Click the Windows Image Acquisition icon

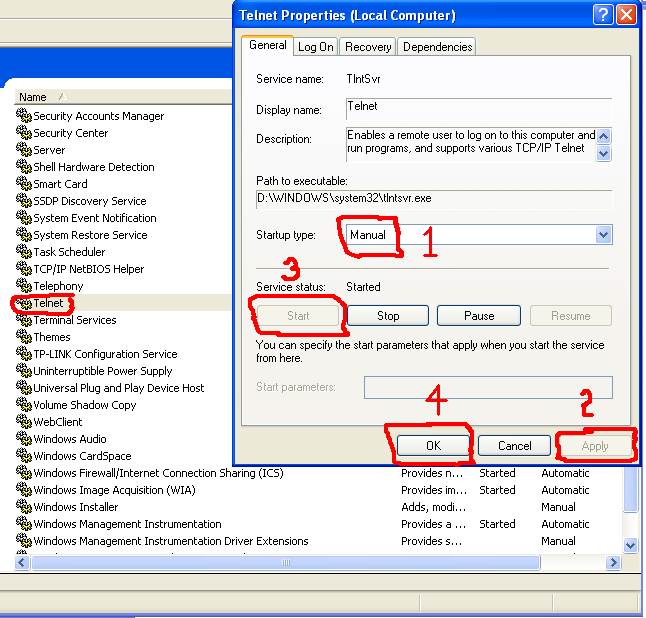pyautogui.click(x=24, y=489)
